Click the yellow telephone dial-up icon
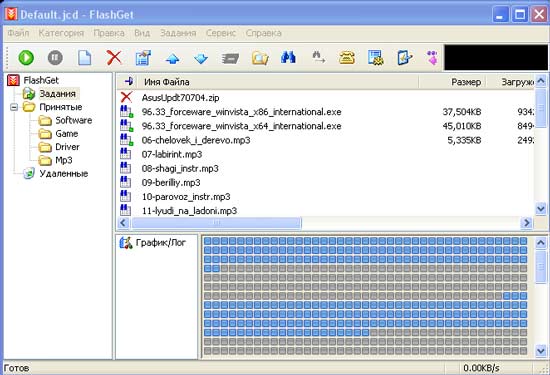 click(347, 58)
